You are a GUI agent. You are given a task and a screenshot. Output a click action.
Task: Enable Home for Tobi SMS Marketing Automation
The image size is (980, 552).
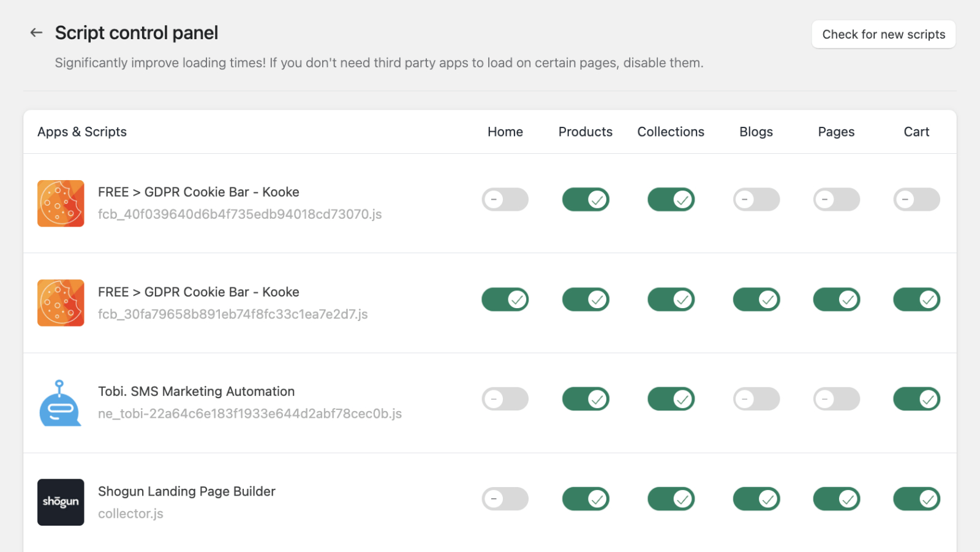(505, 399)
